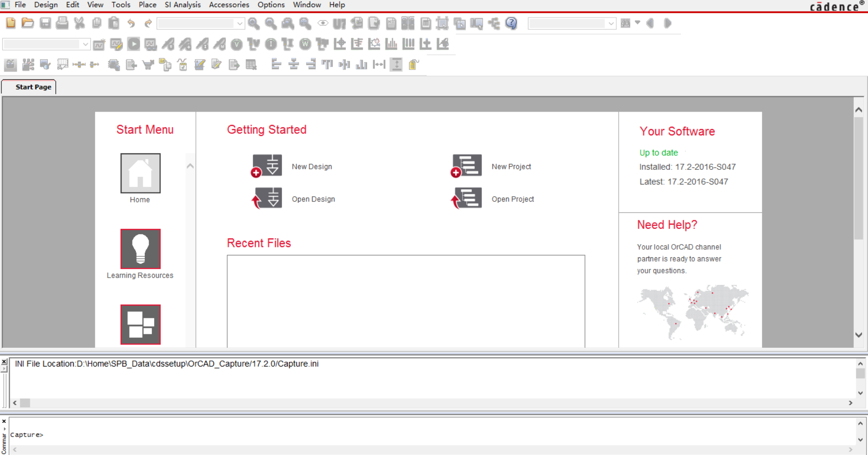The height and width of the screenshot is (455, 868).
Task: Click the Redo arrow icon
Action: pyautogui.click(x=148, y=23)
